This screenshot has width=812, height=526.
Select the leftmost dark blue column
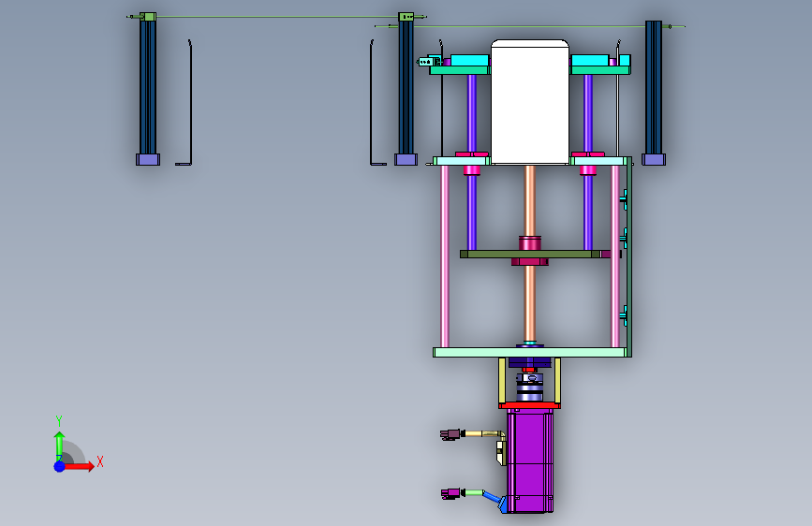[148, 87]
